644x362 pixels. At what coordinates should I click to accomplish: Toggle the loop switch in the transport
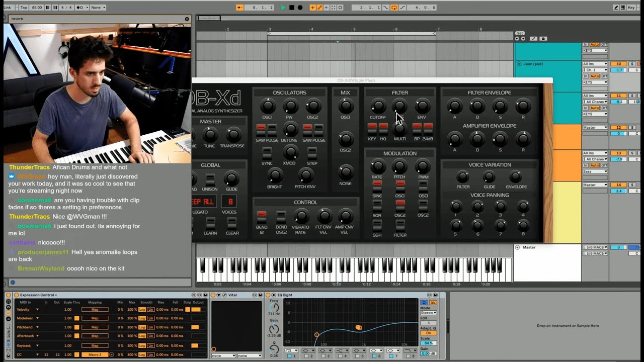394,8
